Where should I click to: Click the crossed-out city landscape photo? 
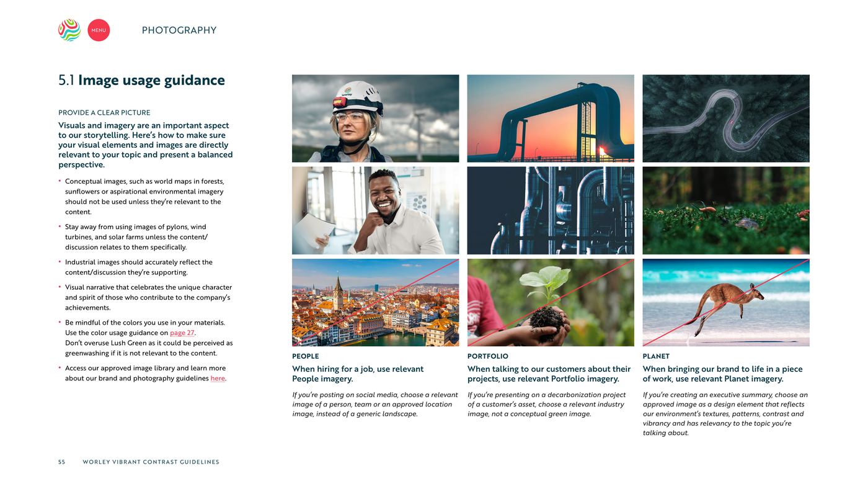click(x=376, y=302)
